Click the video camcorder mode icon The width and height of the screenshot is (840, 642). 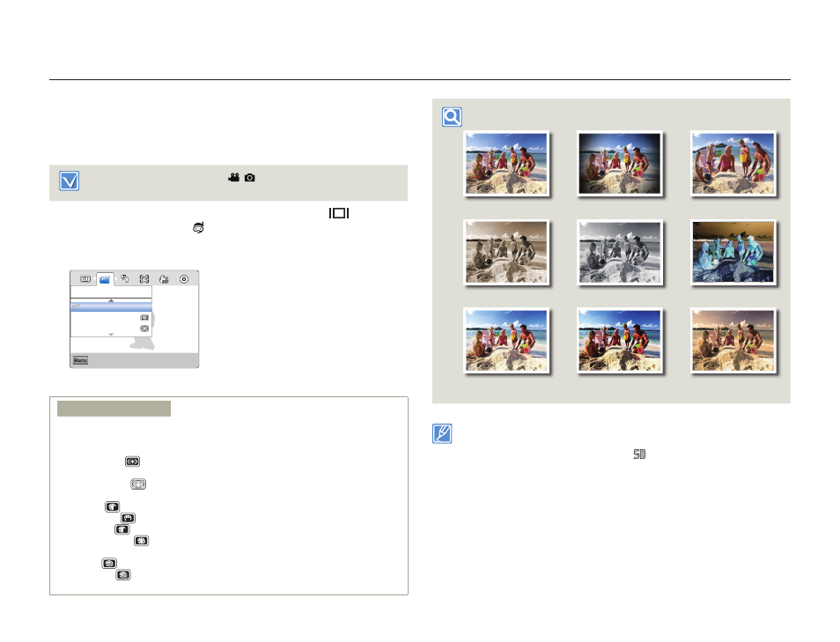pyautogui.click(x=233, y=177)
